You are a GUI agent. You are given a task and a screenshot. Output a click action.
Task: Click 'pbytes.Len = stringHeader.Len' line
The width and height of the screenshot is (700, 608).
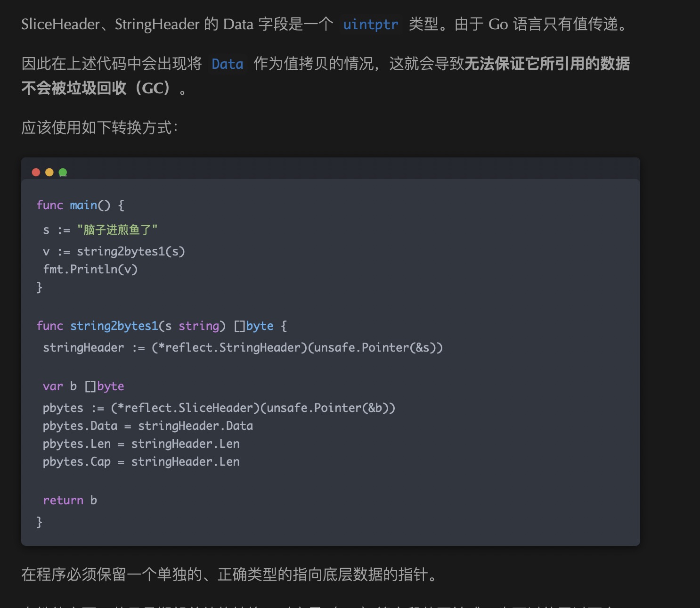141,444
